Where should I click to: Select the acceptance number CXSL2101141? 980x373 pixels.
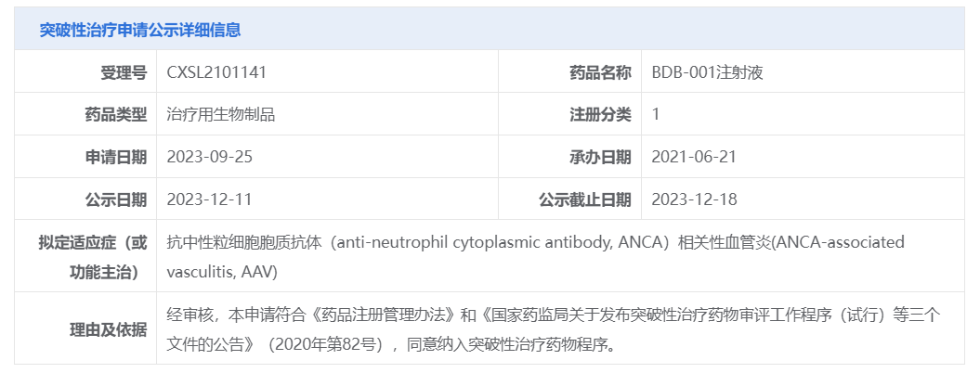tap(216, 72)
